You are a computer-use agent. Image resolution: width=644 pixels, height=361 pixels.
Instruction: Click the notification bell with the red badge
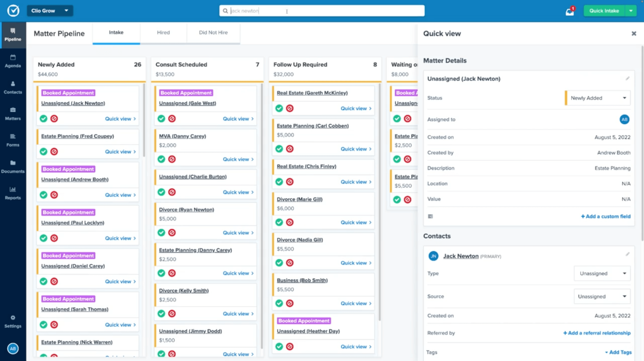pyautogui.click(x=569, y=10)
